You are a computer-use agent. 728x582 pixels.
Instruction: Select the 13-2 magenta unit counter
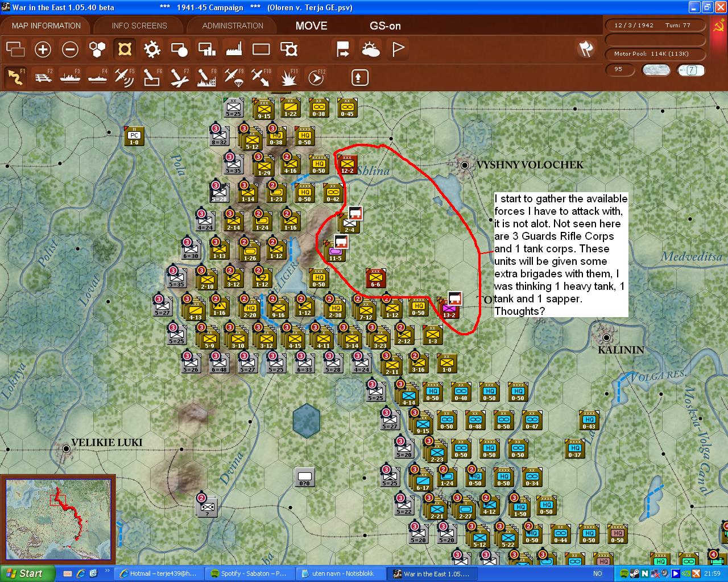tap(449, 309)
